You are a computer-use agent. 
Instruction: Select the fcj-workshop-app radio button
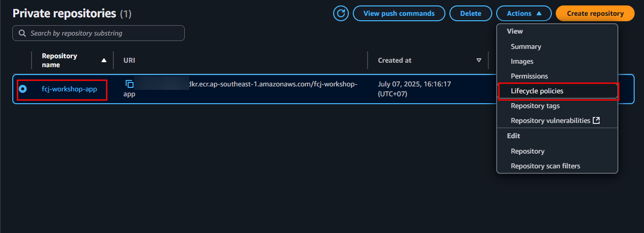point(23,89)
